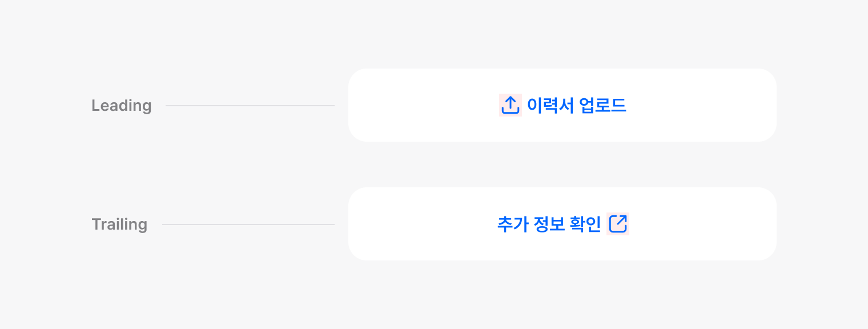Click the word 업로드 in the top button
This screenshot has width=868, height=329.
602,106
